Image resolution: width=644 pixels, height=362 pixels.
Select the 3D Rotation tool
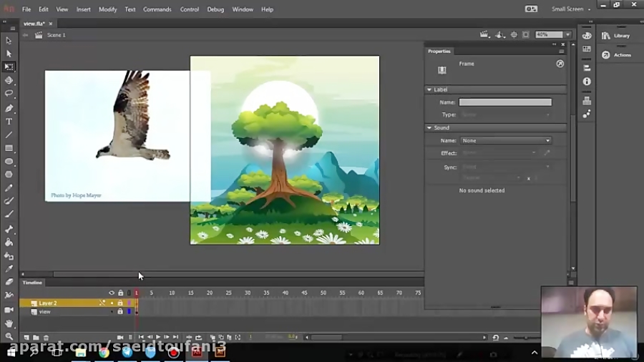point(9,80)
